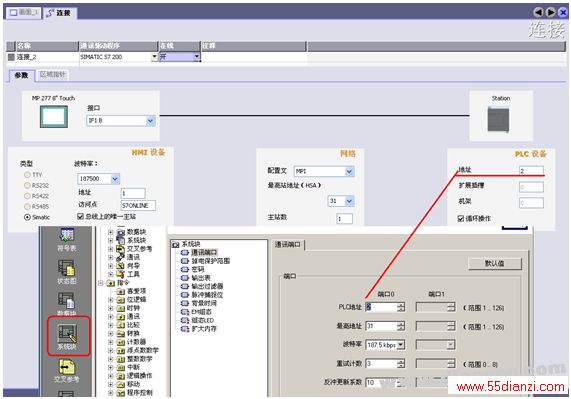Click the 访问点 S7ONLINE field
Image resolution: width=571 pixels, height=399 pixels.
click(x=138, y=205)
